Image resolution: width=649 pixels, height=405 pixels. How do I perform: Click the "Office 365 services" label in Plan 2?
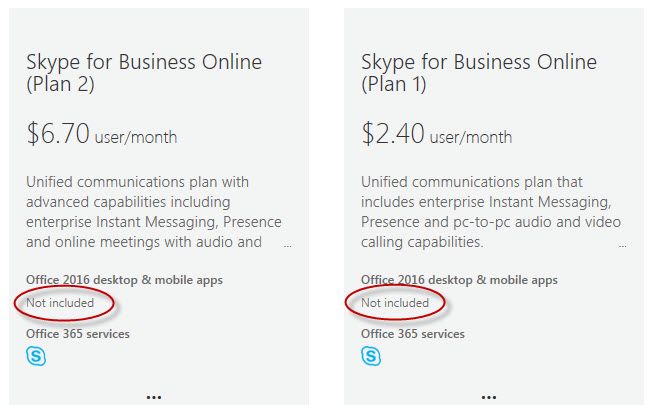tap(77, 333)
